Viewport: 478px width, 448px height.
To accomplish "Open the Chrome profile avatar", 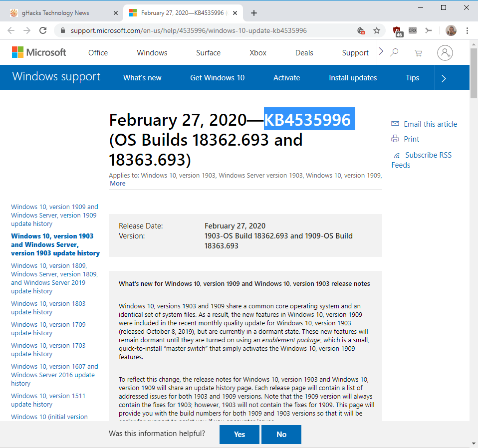I will pyautogui.click(x=451, y=30).
